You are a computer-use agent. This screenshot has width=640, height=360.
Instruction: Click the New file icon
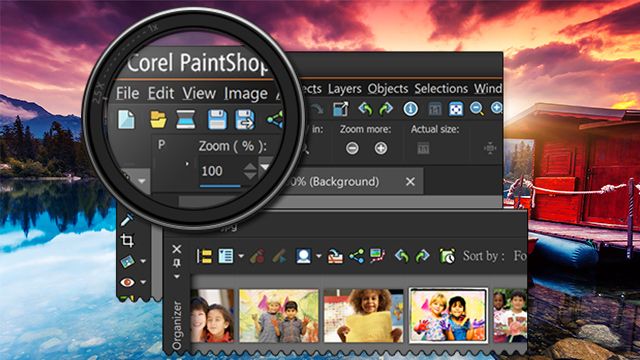pyautogui.click(x=126, y=120)
